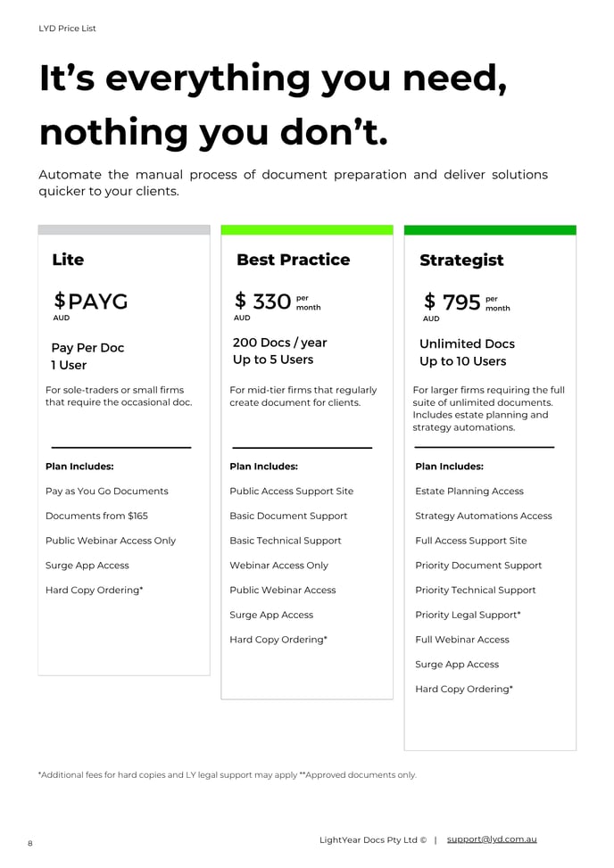Click the Estate Planning Access feature
The width and height of the screenshot is (614, 868).
pos(469,491)
